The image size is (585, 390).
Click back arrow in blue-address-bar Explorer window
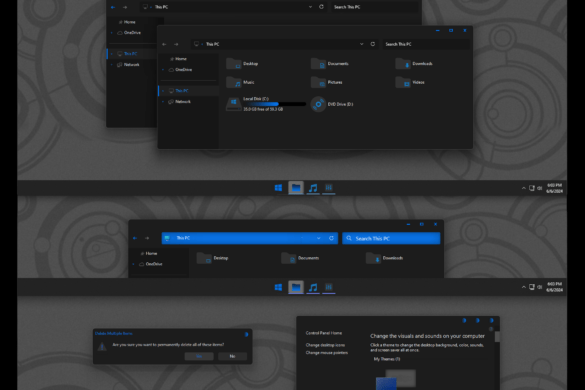[x=135, y=238]
